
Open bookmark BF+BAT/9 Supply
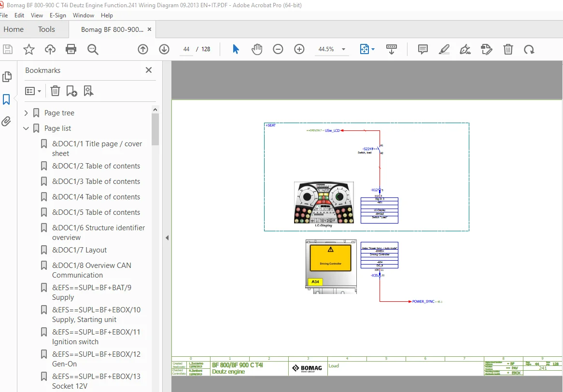point(92,293)
